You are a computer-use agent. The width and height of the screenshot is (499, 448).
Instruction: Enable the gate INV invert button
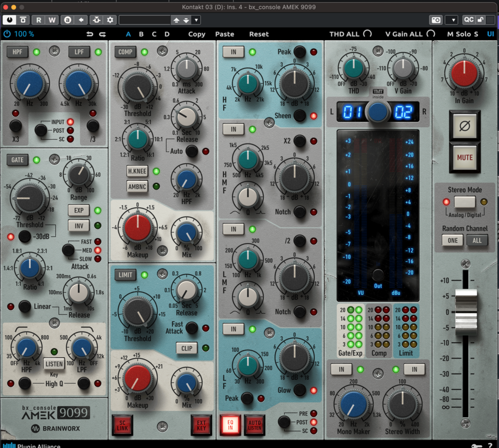tap(79, 226)
